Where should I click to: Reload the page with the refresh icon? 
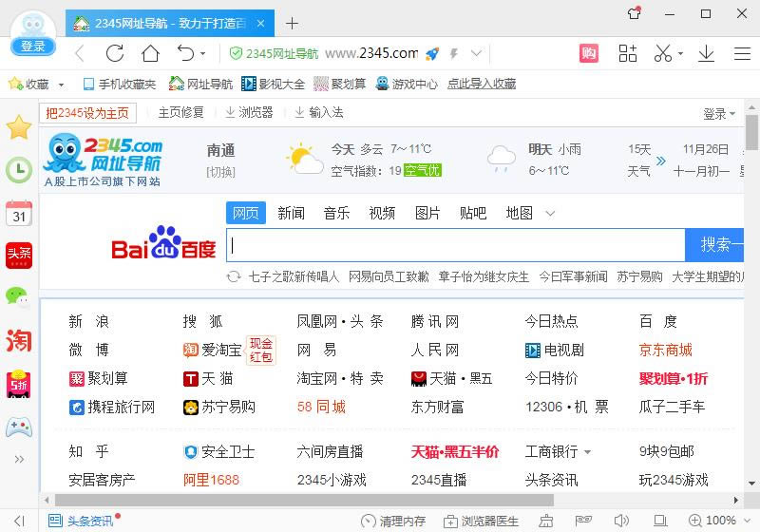115,53
